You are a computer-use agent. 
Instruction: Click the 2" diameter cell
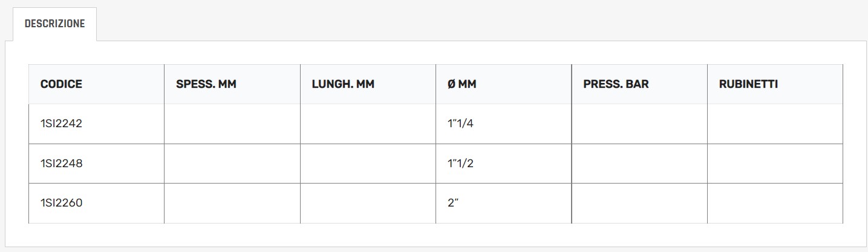454,203
